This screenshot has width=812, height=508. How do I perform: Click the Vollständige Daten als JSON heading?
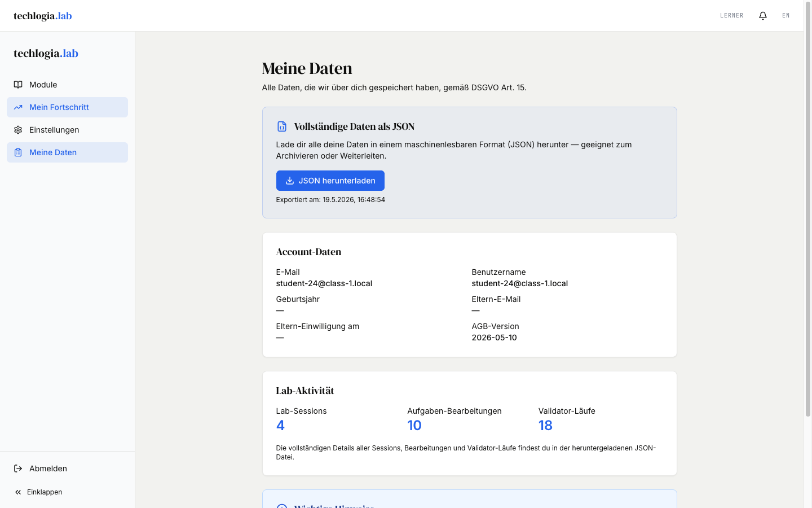[355, 126]
